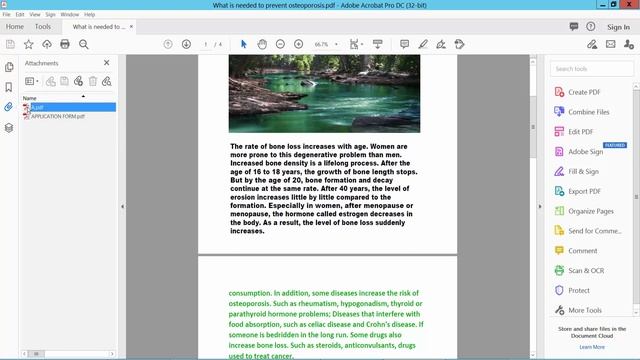Open help question mark icon
The height and width of the screenshot is (360, 640).
(x=591, y=27)
